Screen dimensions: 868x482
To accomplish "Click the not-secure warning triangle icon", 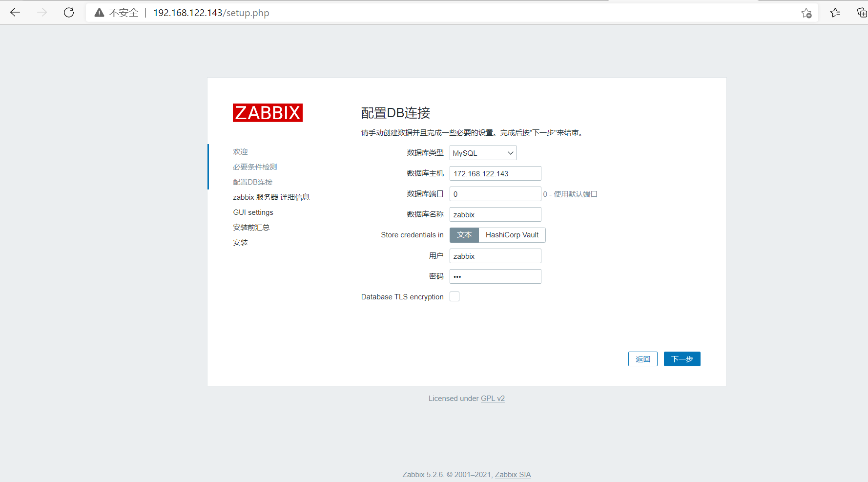I will 99,13.
